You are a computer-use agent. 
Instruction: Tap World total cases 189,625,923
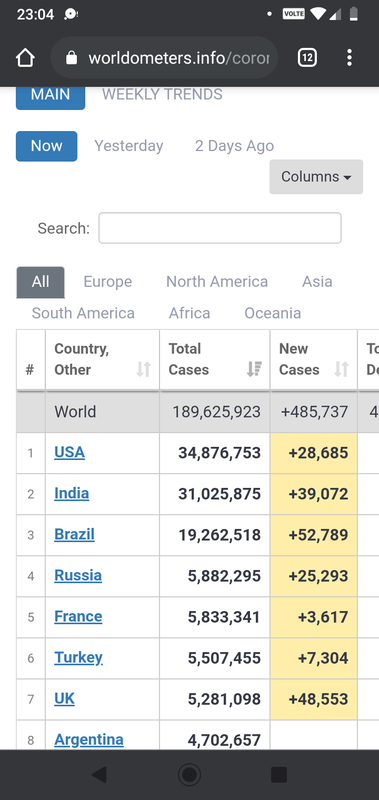click(x=216, y=412)
